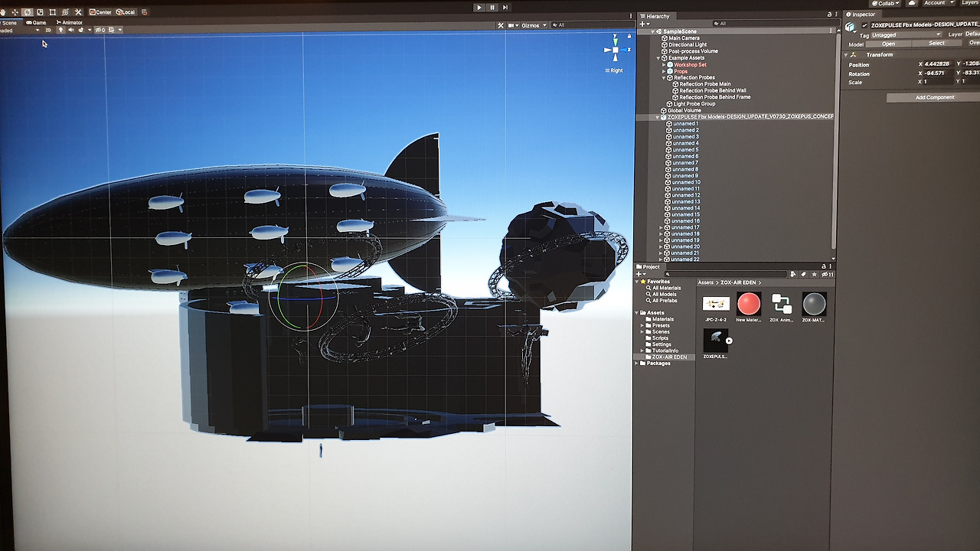Select Post-process Volume in Hierarchy
Image resolution: width=980 pixels, height=551 pixels.
[x=693, y=51]
